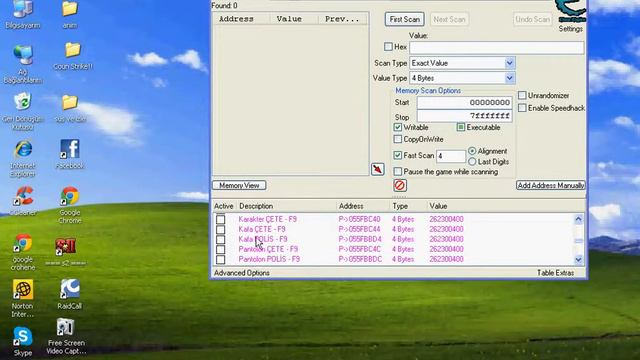Click the Undo Scan button

coord(533,19)
